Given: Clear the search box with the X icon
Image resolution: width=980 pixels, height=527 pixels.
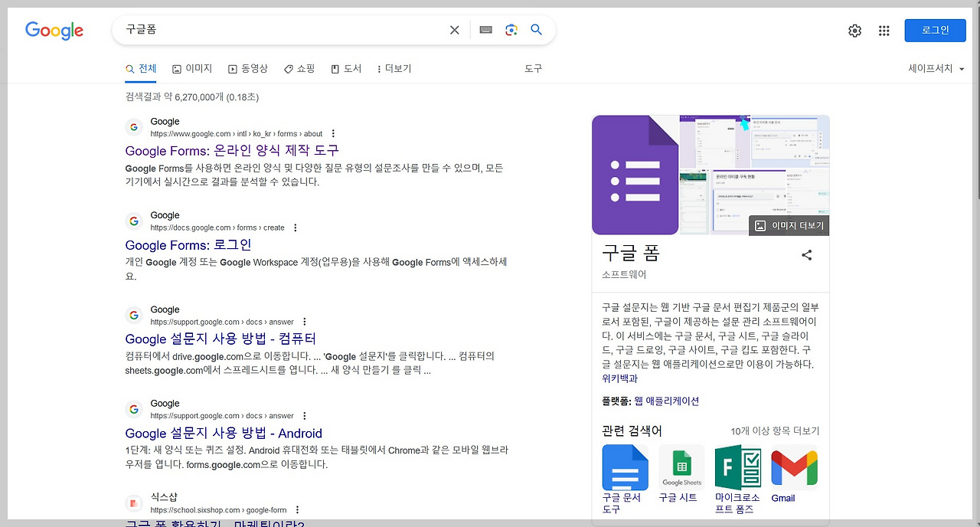Looking at the screenshot, I should pos(455,30).
